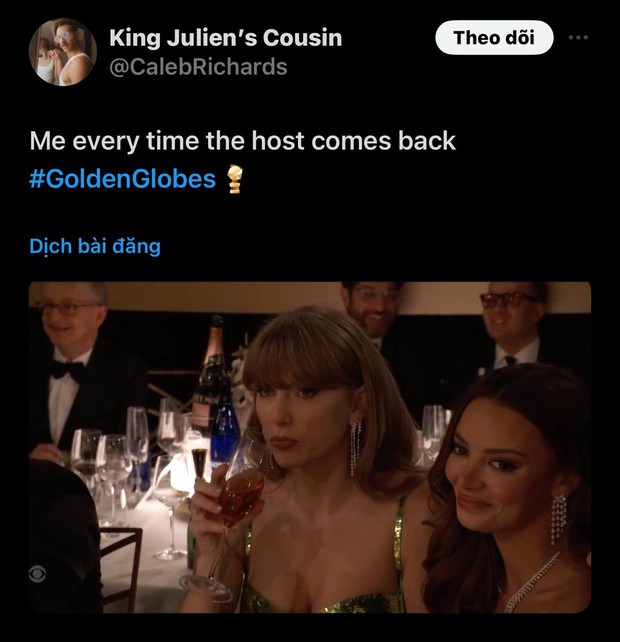The width and height of the screenshot is (620, 642).
Task: Click the blue water bottle in the photo
Action: click(223, 432)
